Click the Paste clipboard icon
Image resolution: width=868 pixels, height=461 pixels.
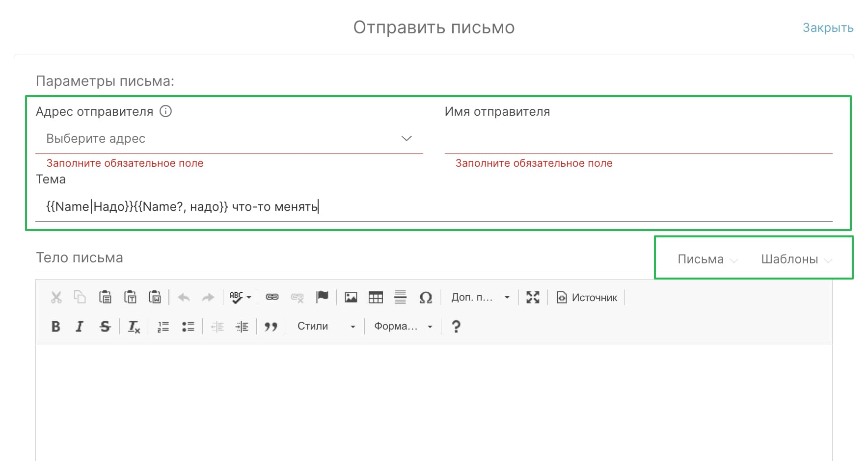click(x=105, y=297)
